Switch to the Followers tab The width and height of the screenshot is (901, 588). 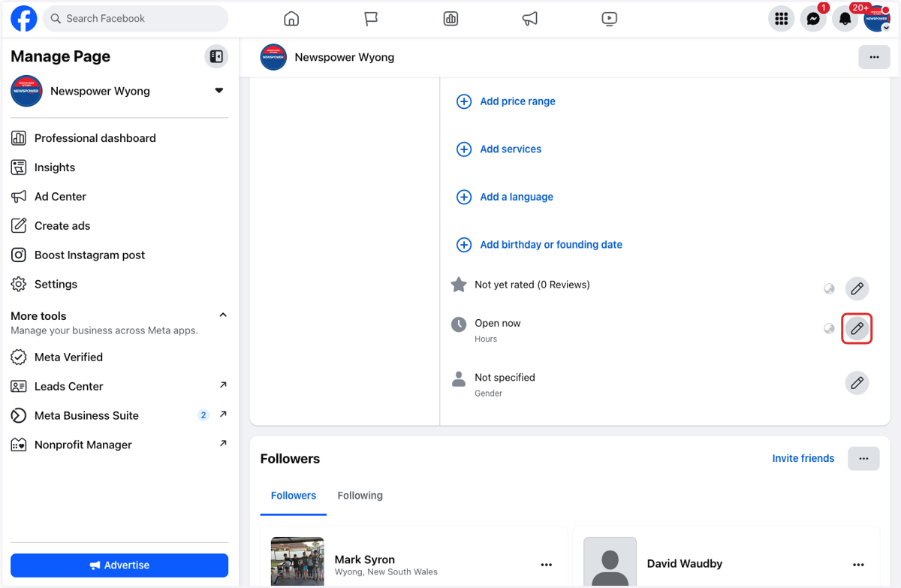[x=294, y=496]
